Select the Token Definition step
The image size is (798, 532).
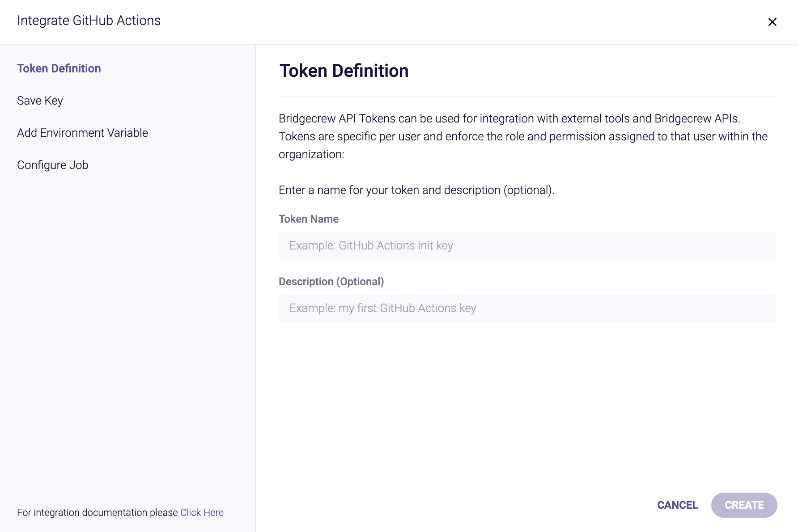coord(59,68)
